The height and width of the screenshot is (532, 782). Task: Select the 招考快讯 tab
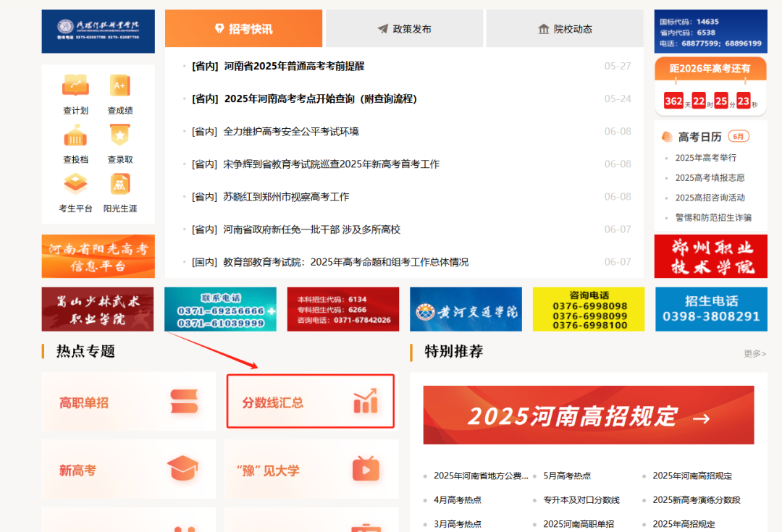(x=243, y=29)
